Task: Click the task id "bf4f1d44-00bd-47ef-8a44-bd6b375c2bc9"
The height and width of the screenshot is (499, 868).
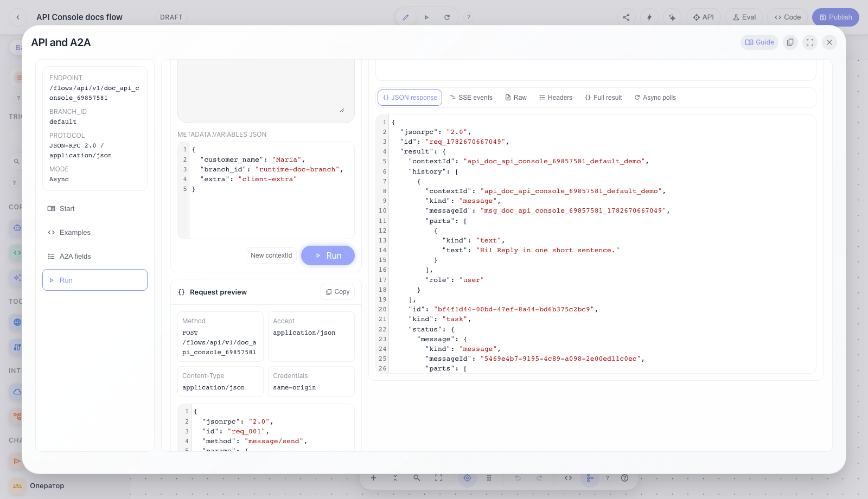Action: pos(514,309)
